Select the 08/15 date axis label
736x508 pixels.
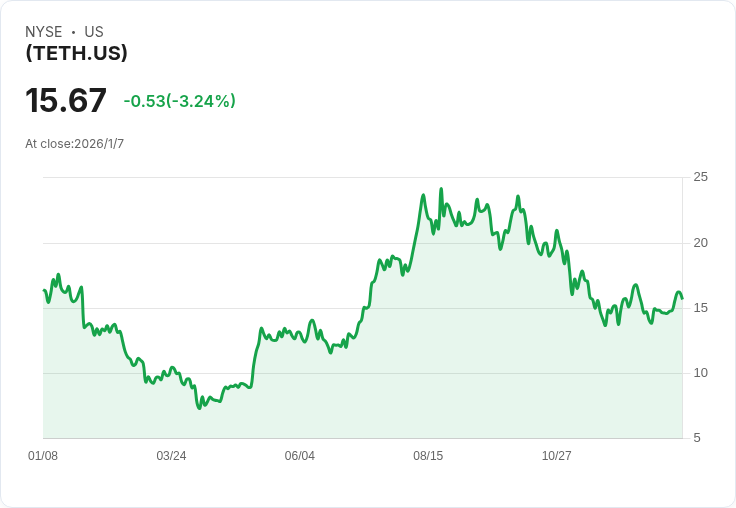coord(428,455)
